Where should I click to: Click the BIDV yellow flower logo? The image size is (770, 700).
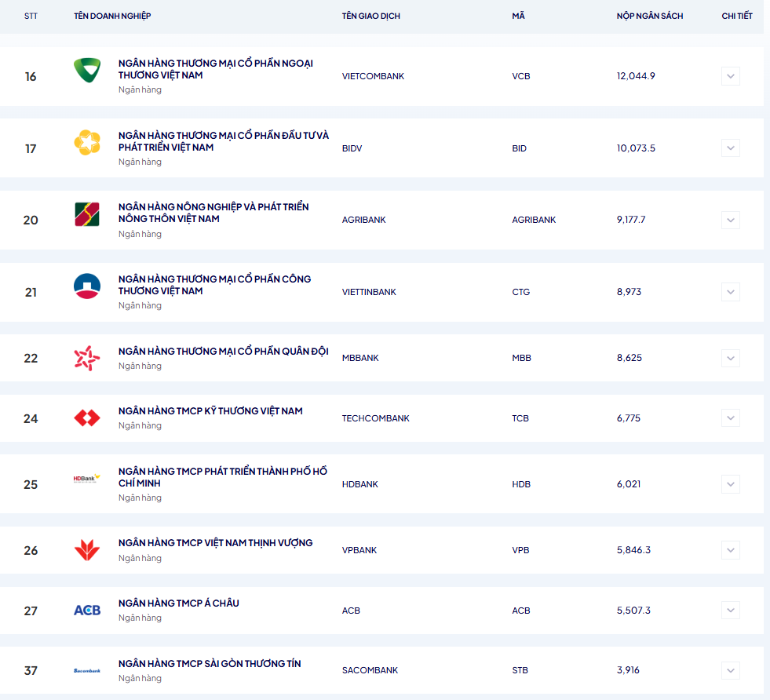(x=87, y=142)
